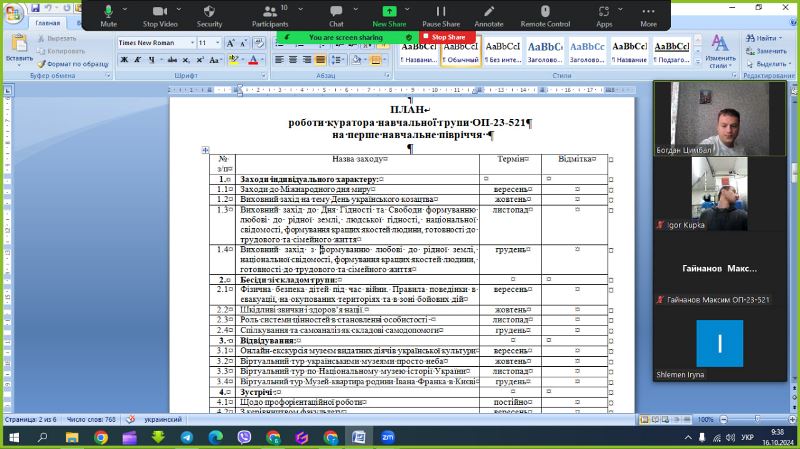The width and height of the screenshot is (800, 449).
Task: Select the Подзаголовок style
Action: 672,52
